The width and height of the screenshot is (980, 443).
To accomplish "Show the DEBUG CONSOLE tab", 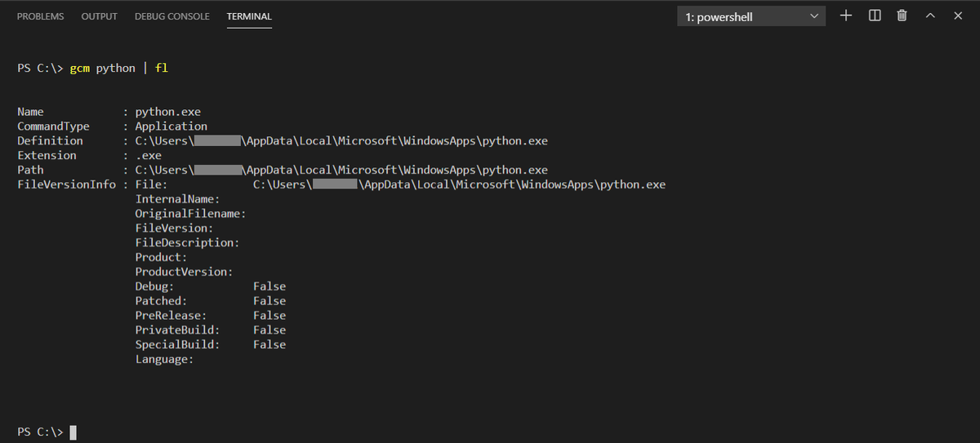I will pos(171,16).
